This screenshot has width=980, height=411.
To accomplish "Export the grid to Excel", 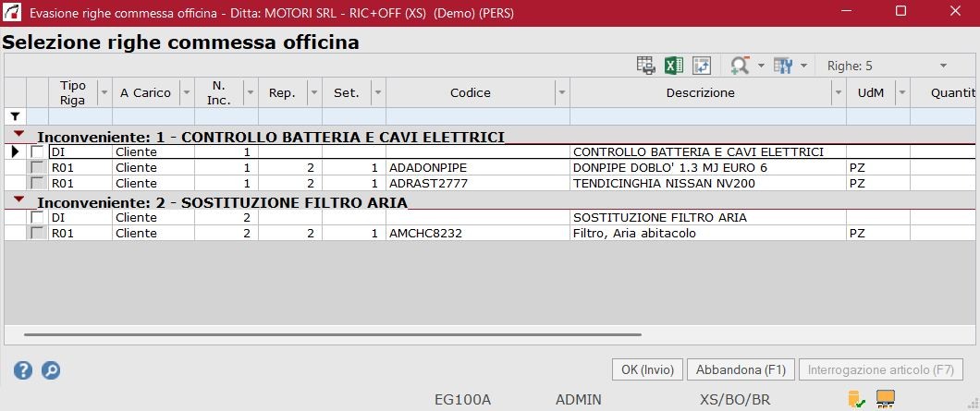I will [674, 66].
